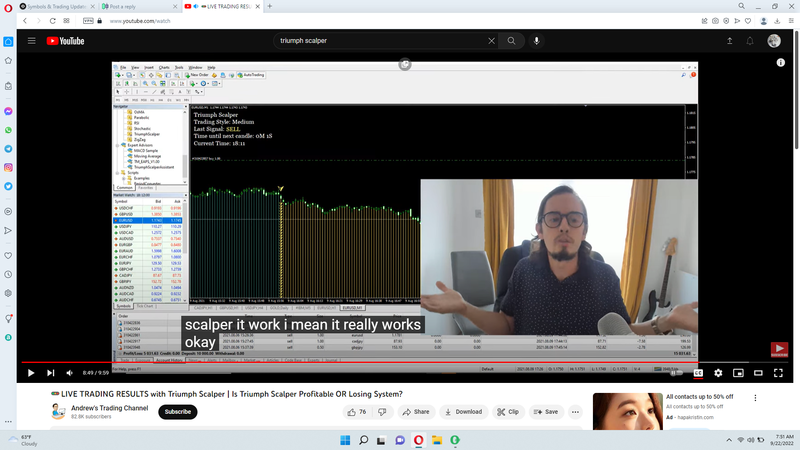Click the Share button
Image resolution: width=800 pixels, height=450 pixels.
click(416, 412)
